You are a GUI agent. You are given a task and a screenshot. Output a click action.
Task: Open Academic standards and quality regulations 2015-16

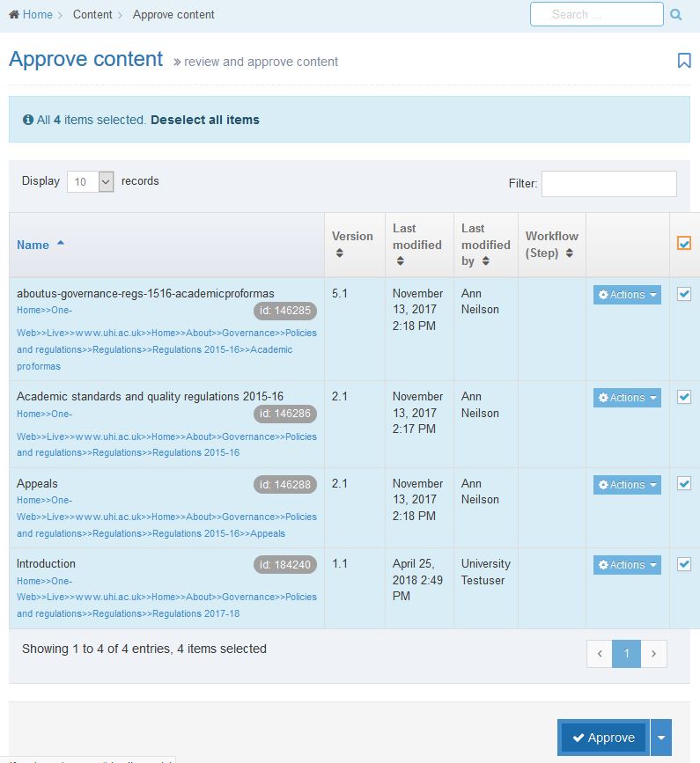150,397
